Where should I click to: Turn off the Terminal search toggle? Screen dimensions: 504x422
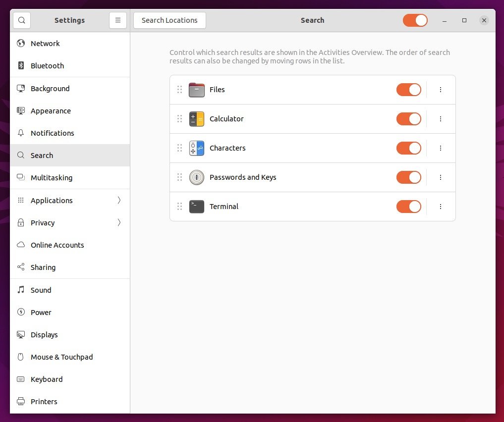(408, 207)
